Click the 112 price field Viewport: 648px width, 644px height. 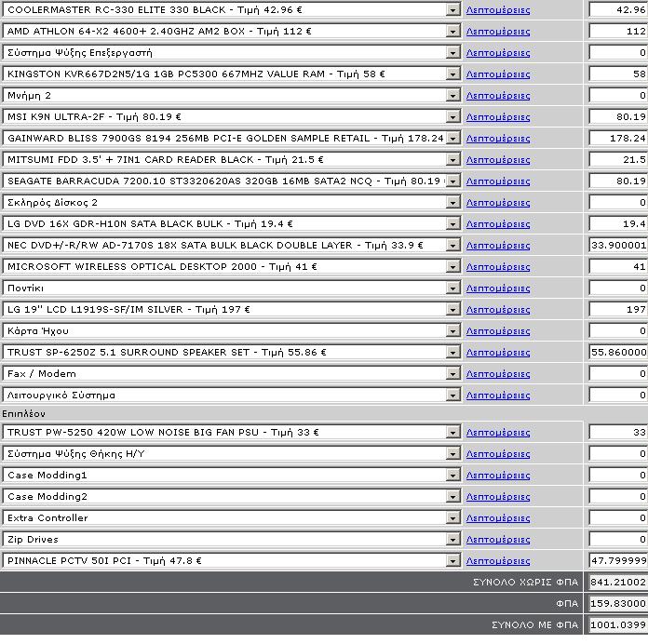click(618, 32)
